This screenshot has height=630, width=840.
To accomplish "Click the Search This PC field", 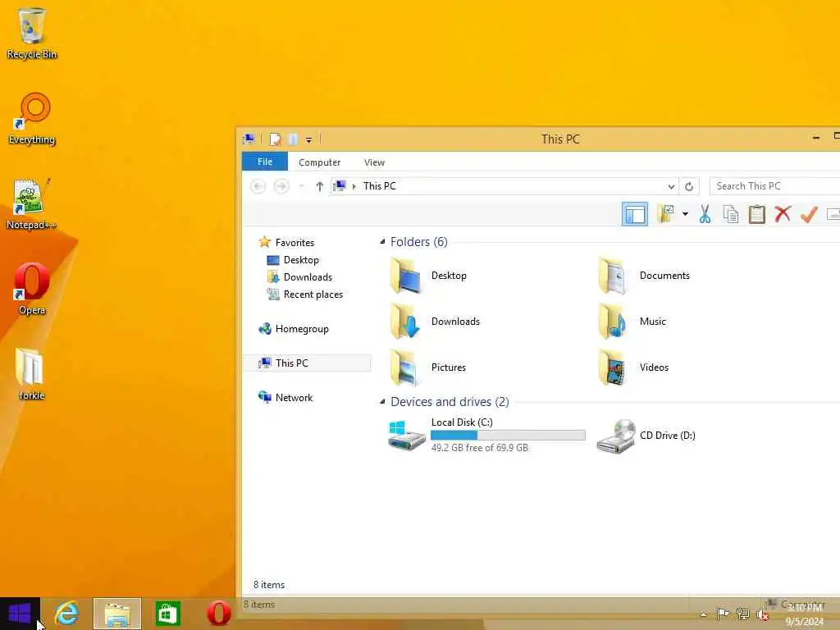I will tap(774, 186).
